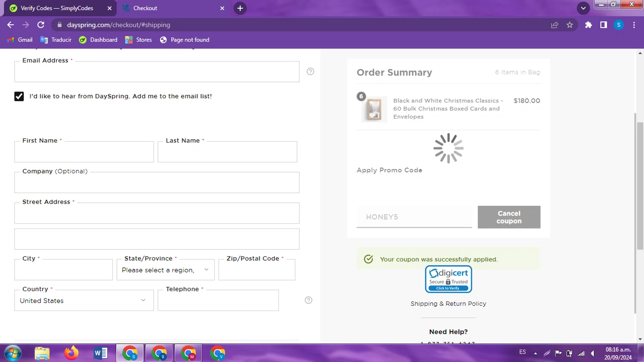Switch to Chrome window with M badge
The image size is (644, 362).
[188, 353]
